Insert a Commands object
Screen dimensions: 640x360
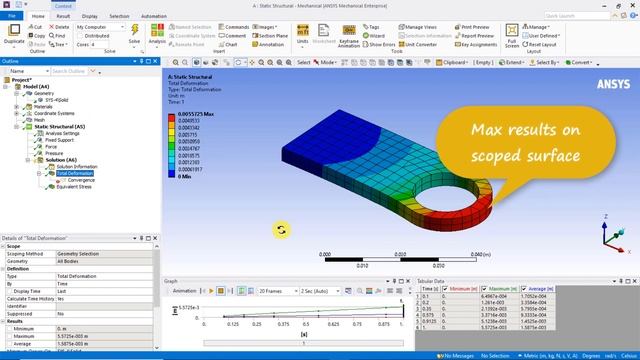[233, 27]
